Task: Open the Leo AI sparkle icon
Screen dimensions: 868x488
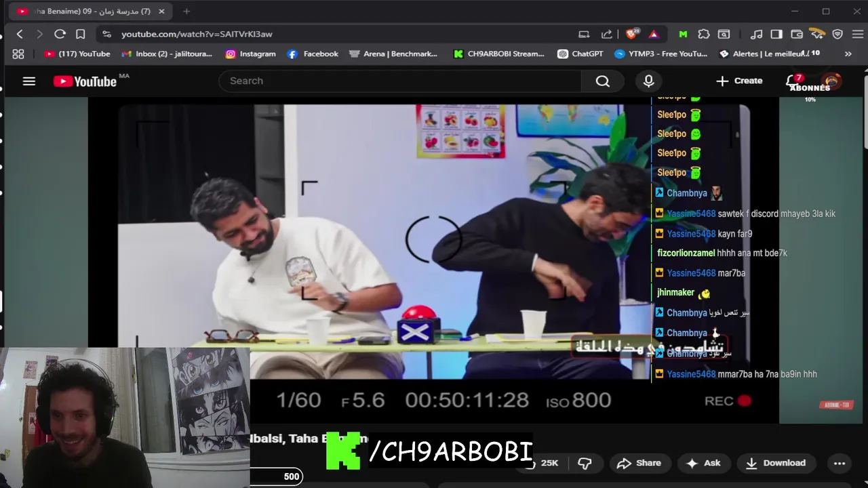Action: (817, 34)
